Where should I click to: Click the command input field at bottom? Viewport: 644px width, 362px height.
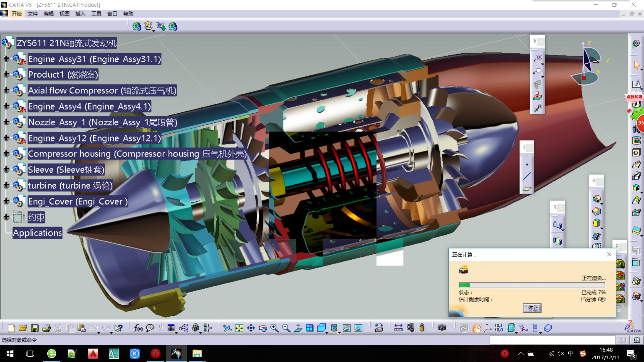click(552, 340)
